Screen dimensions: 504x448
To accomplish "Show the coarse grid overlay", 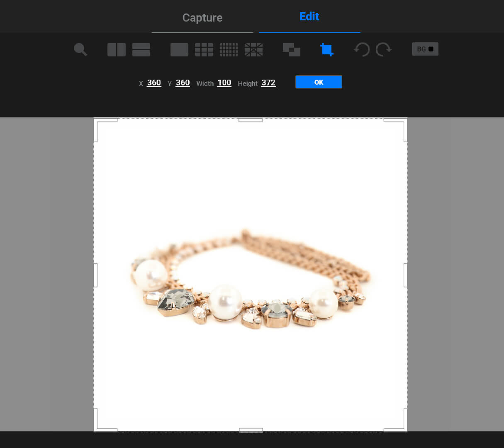I will [x=204, y=50].
